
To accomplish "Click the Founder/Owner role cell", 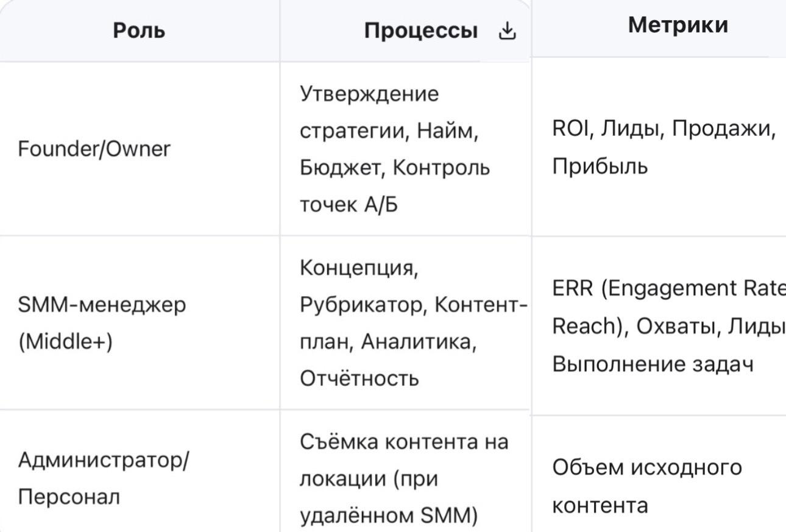I will [x=94, y=149].
